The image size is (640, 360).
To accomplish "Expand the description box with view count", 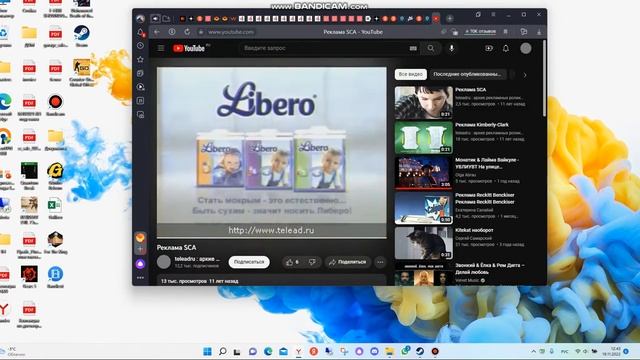I will (271, 280).
